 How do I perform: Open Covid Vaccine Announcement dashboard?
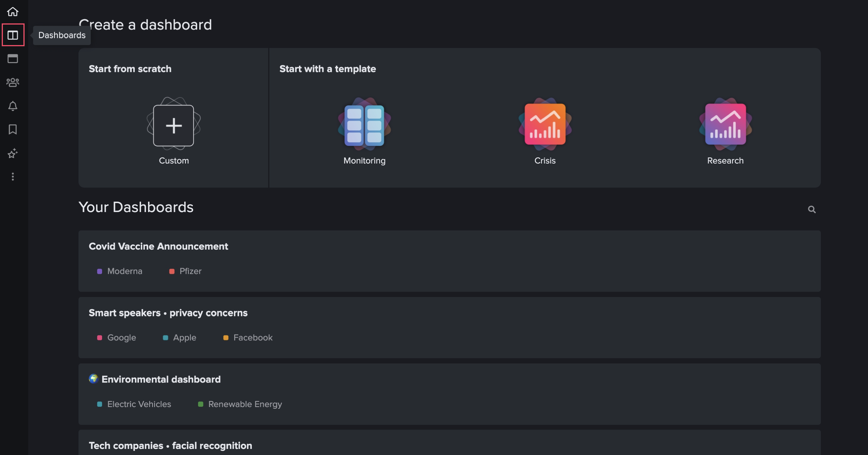(x=450, y=261)
